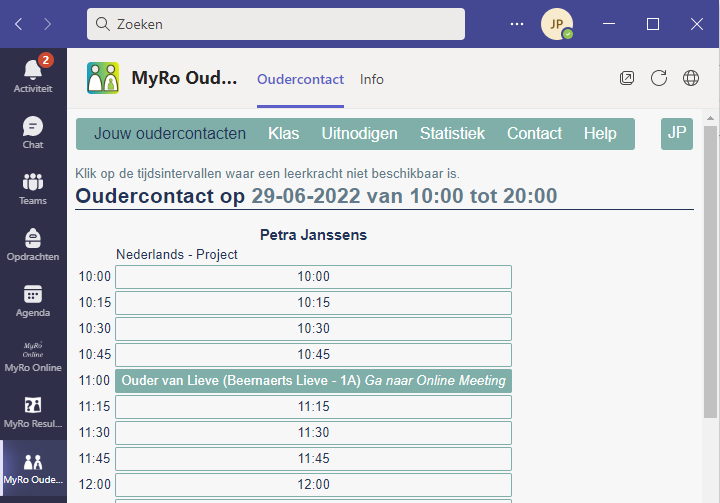Screen dimensions: 720x503
Task: Click the Oudercontact op 29-06-2022 heading
Action: (x=316, y=196)
